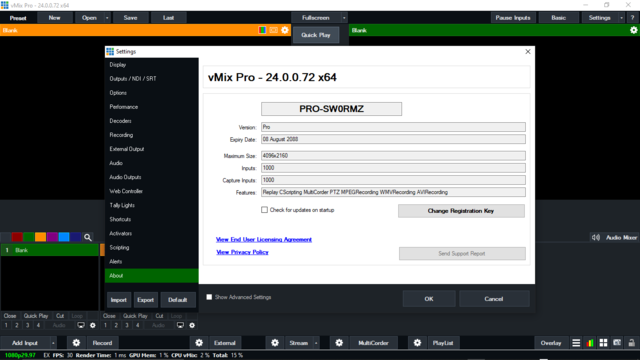Toggle overlay 1 on second input tile
This screenshot has height=360, width=640.
point(105,325)
